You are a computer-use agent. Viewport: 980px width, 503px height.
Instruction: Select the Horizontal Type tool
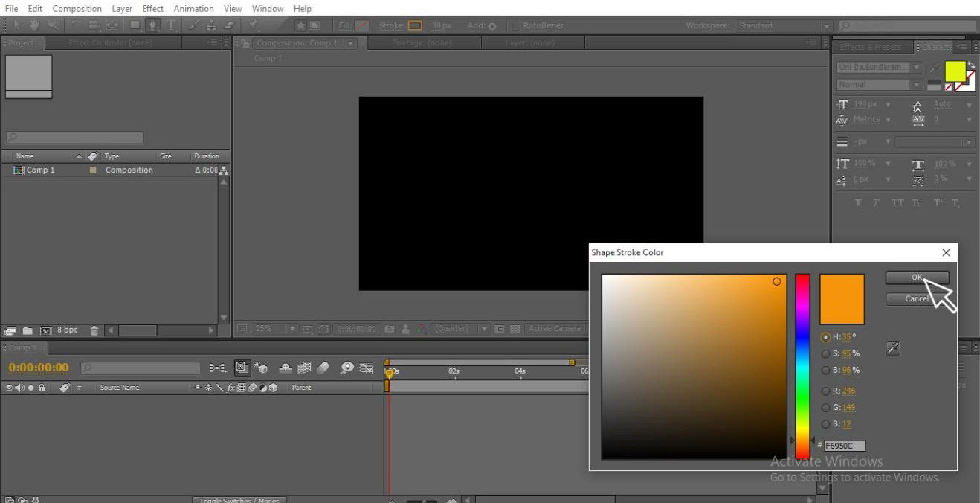172,25
